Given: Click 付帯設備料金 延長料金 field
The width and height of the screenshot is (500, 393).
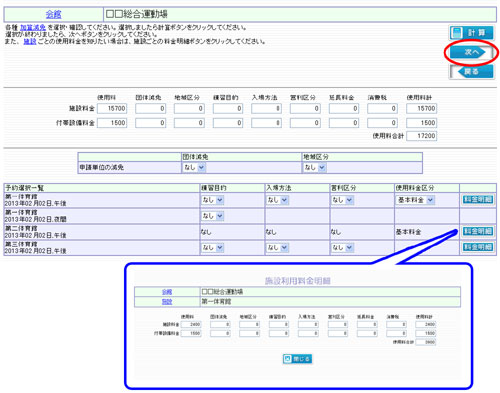Looking at the screenshot, I should pos(344,123).
